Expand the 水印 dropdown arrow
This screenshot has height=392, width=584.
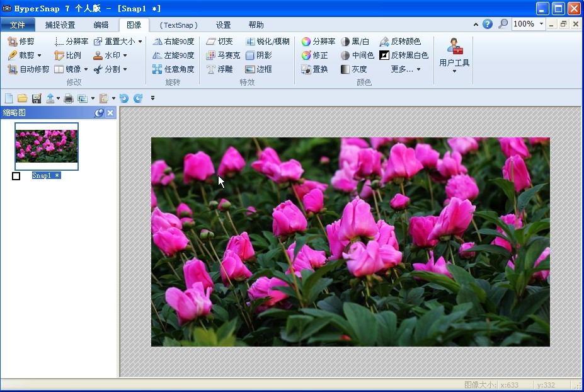125,55
